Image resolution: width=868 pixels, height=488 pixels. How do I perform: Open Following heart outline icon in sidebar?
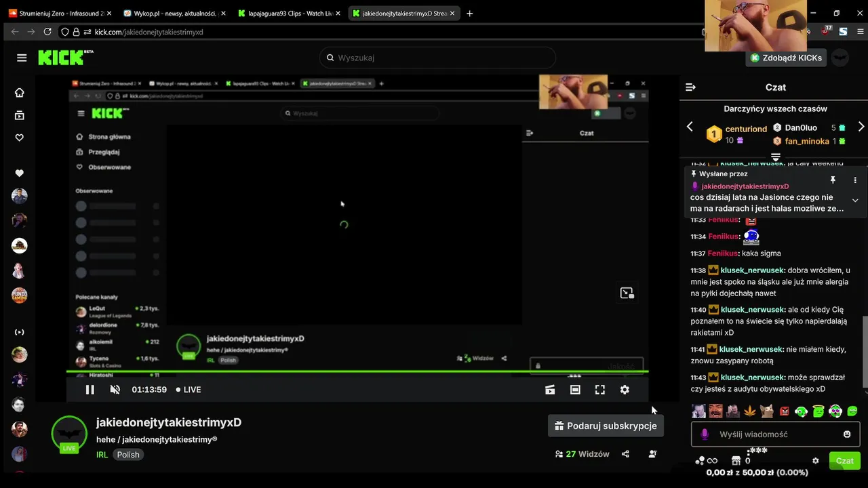pyautogui.click(x=20, y=138)
